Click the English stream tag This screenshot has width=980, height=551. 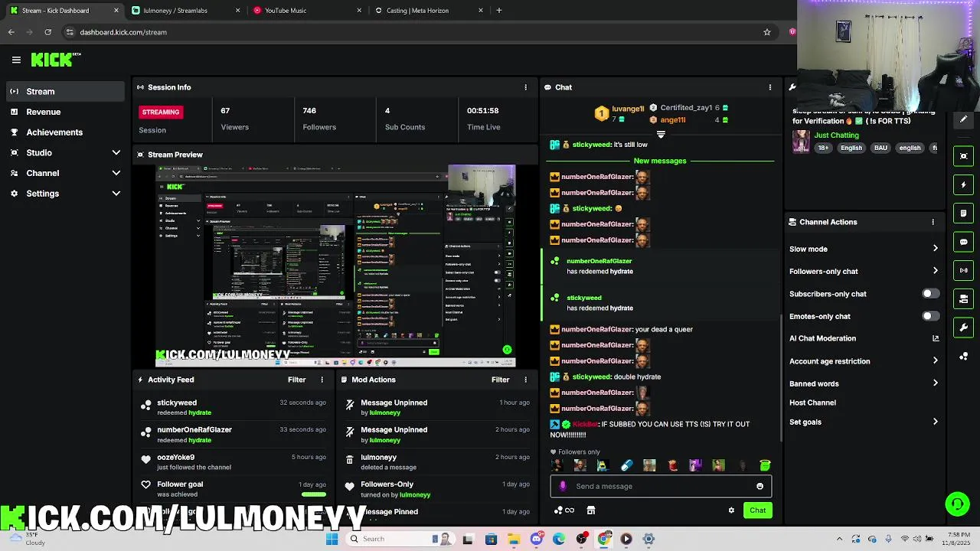851,148
